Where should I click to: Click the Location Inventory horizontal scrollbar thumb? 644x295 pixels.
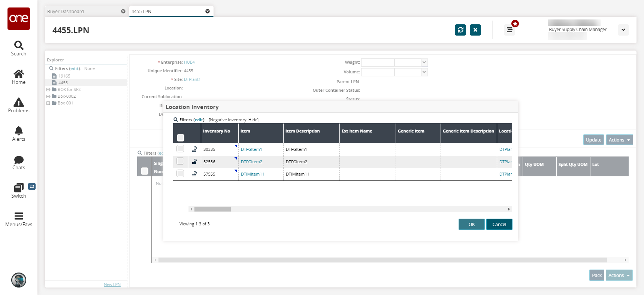pos(212,209)
